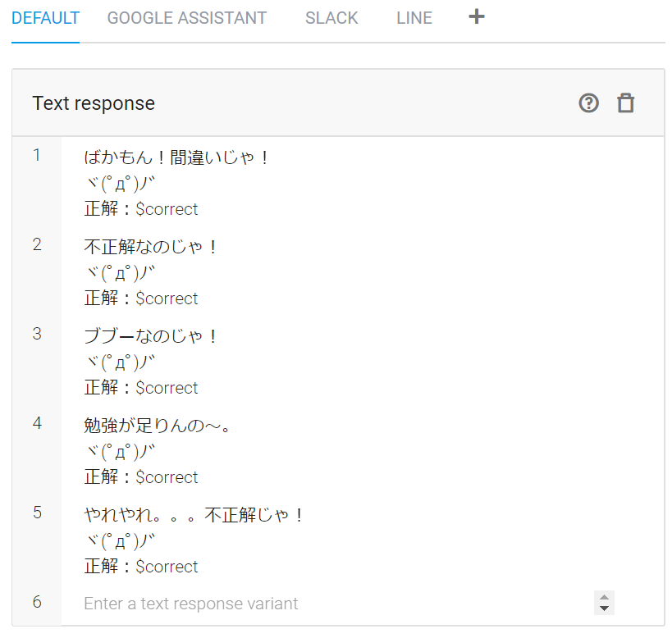Delete the Text response with trash icon

[x=626, y=103]
